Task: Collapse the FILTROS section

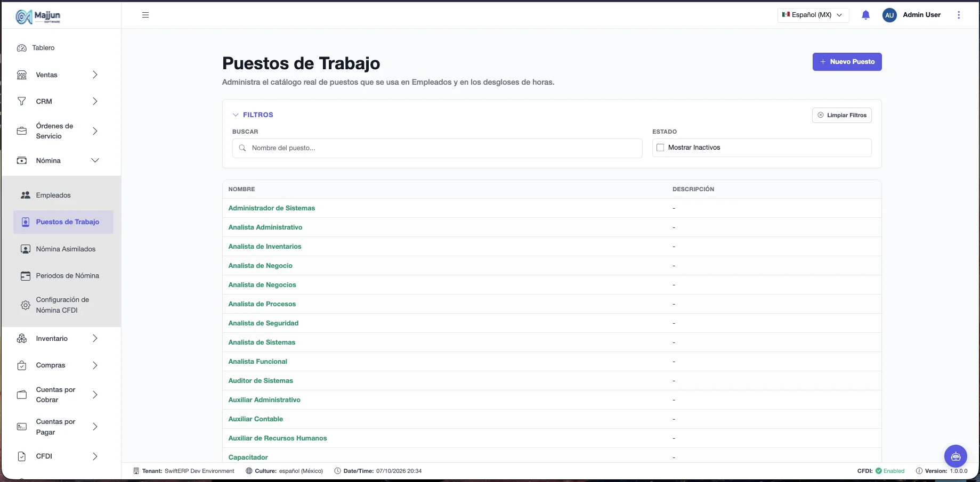Action: coord(253,115)
